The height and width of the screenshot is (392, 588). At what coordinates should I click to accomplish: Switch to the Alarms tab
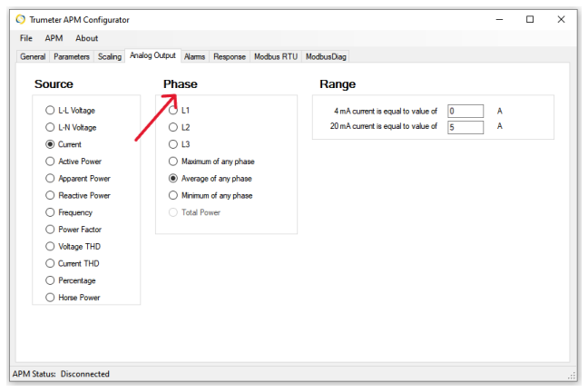(x=194, y=56)
